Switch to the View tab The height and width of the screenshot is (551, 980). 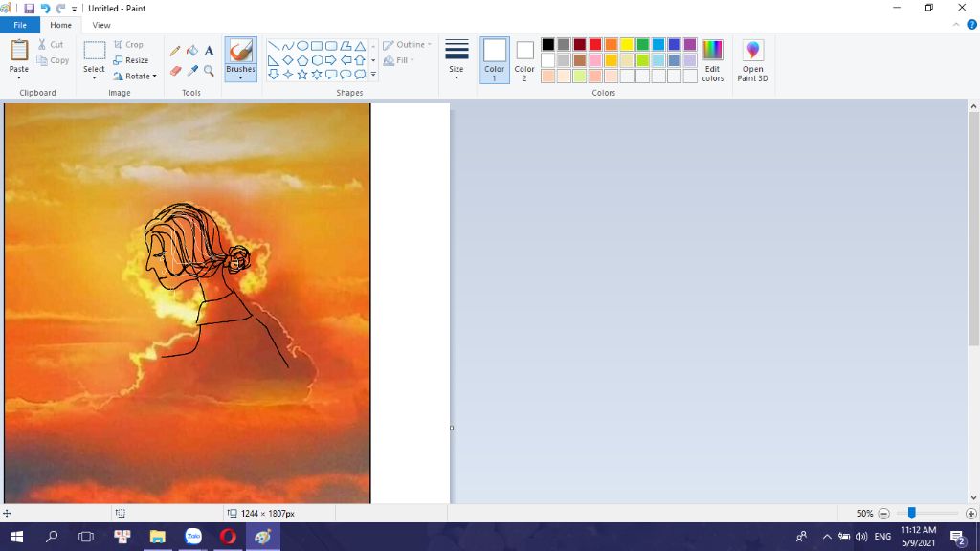(x=101, y=25)
